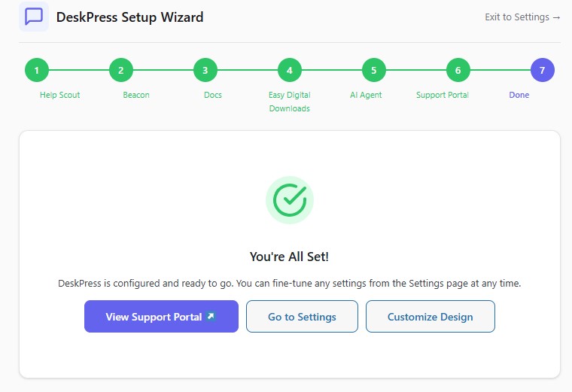Click step 6 circle for Support Portal
Screen dimensions: 572x392
coord(458,71)
